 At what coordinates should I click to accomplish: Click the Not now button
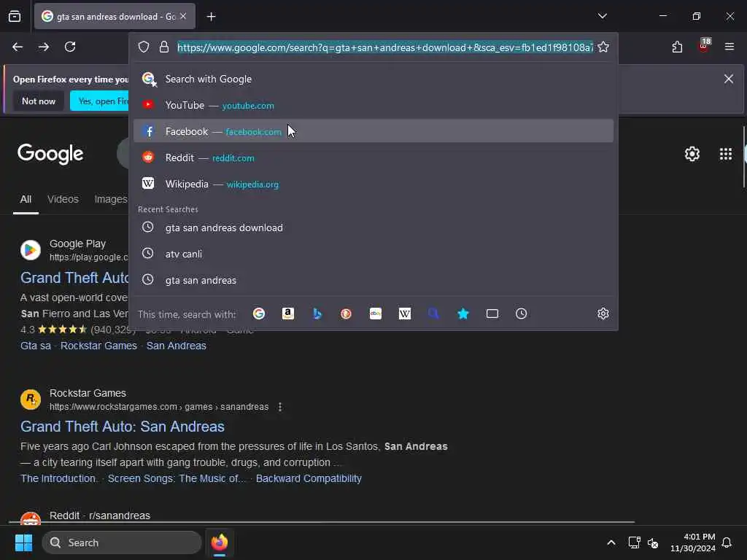click(39, 101)
